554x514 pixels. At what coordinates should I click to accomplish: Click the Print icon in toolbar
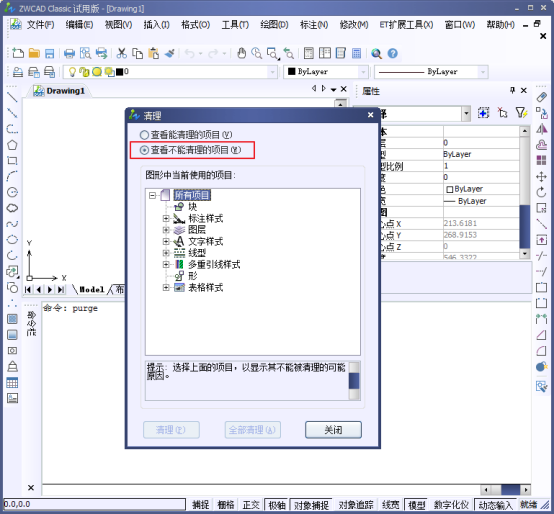69,54
